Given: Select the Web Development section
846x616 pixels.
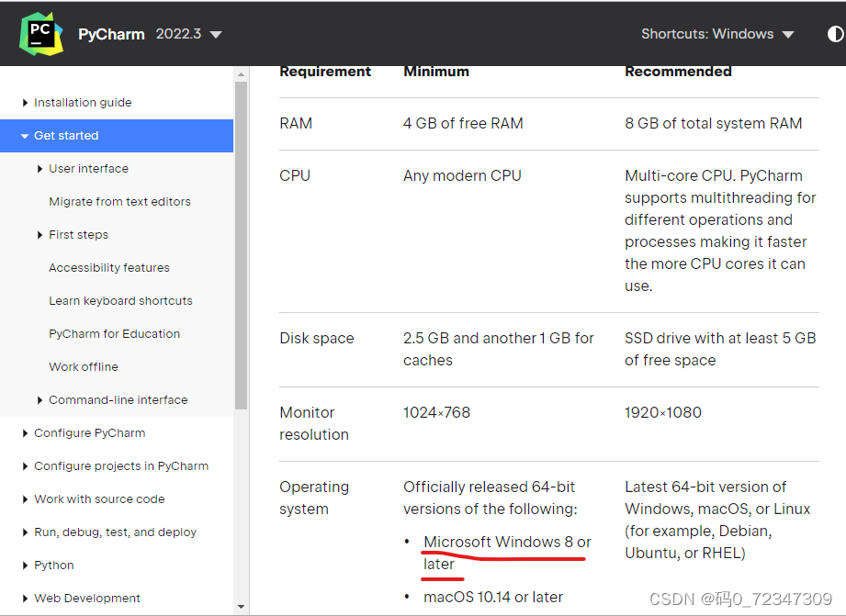Looking at the screenshot, I should coord(87,599).
